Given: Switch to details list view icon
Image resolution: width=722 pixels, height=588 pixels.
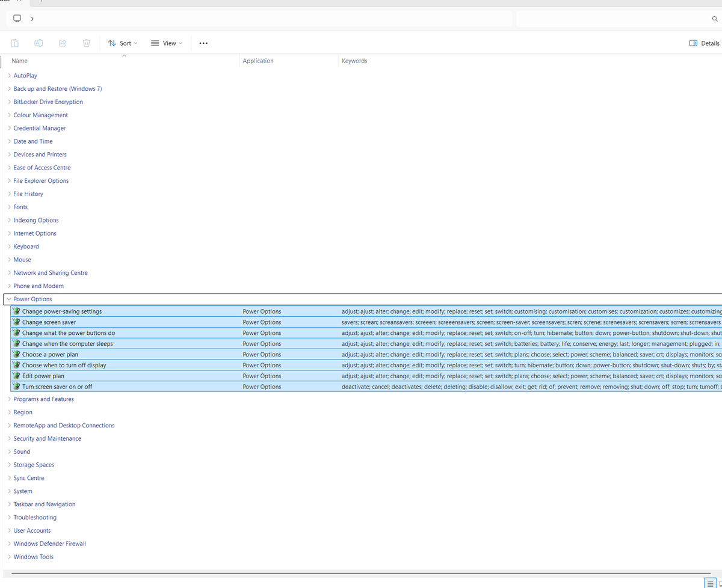Looking at the screenshot, I should (x=711, y=583).
